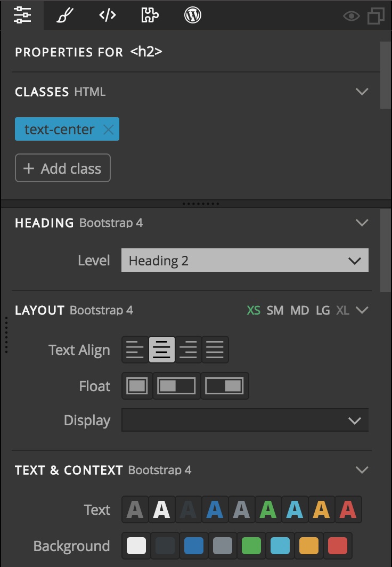The width and height of the screenshot is (392, 567).
Task: Click the Add class button
Action: (63, 168)
